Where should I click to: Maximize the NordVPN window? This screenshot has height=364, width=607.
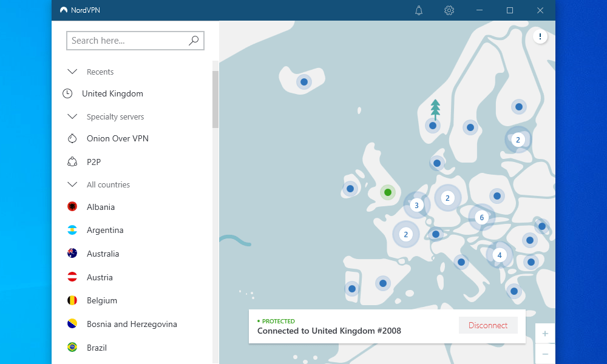coord(510,10)
